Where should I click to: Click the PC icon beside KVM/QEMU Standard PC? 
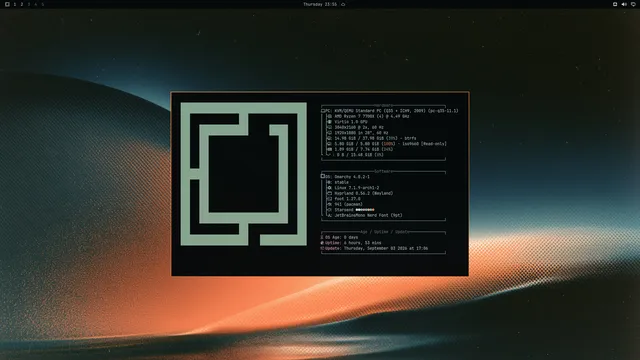click(323, 111)
